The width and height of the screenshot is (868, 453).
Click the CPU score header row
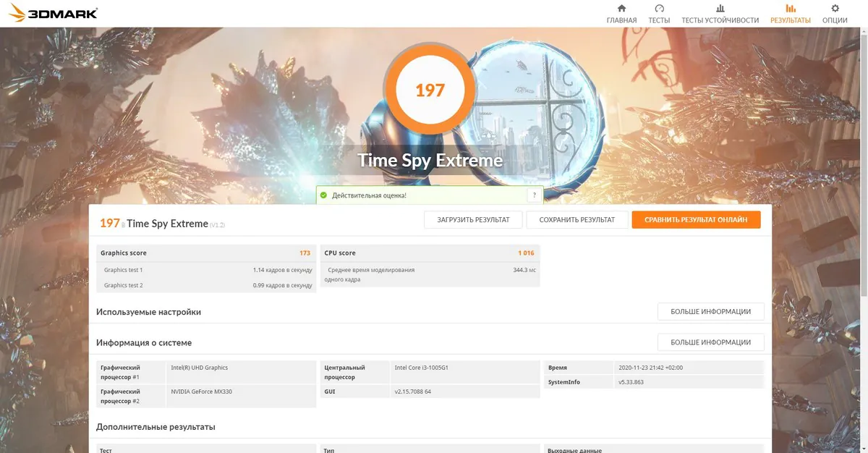coord(430,253)
